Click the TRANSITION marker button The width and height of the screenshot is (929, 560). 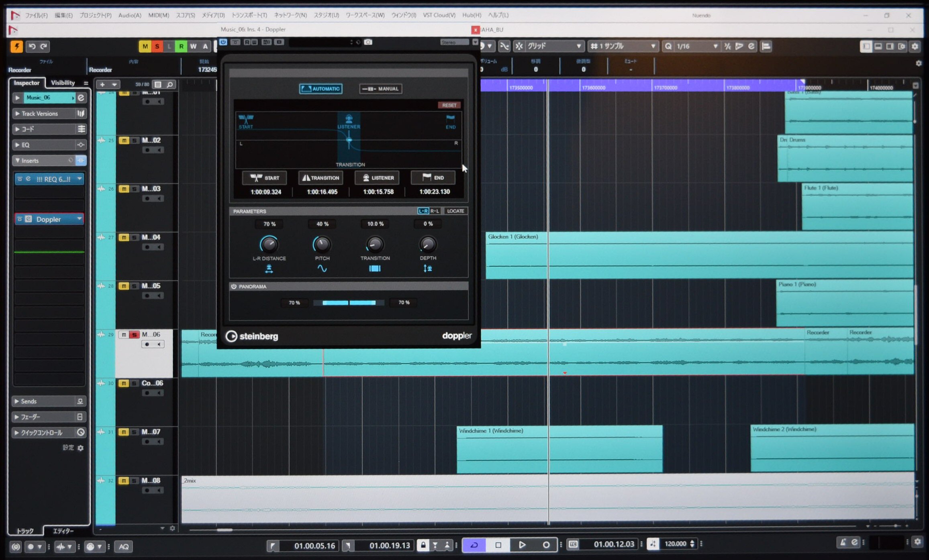click(x=321, y=178)
